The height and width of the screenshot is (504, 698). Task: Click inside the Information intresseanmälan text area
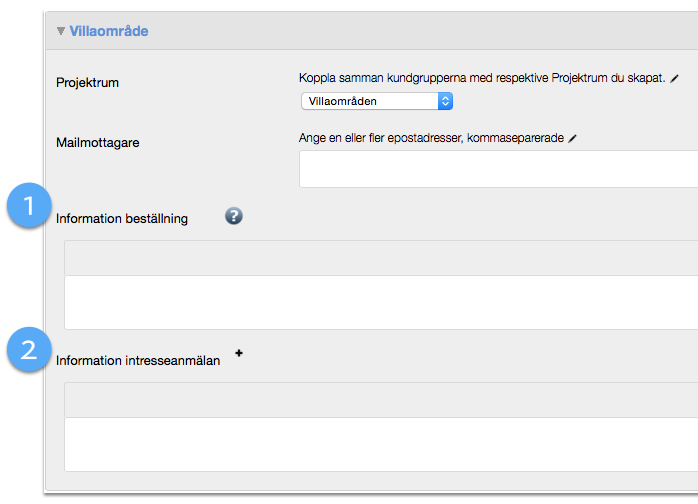380,444
